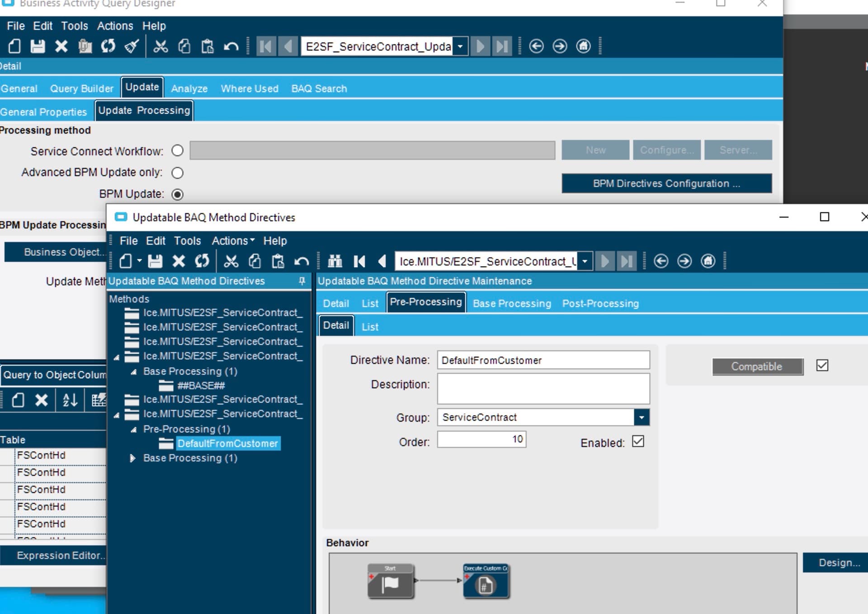Open the E2SF_ServiceContract BAQ ID dropdown

460,46
